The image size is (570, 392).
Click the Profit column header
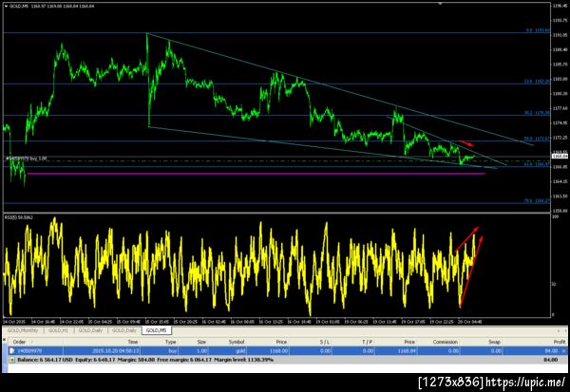[560, 342]
